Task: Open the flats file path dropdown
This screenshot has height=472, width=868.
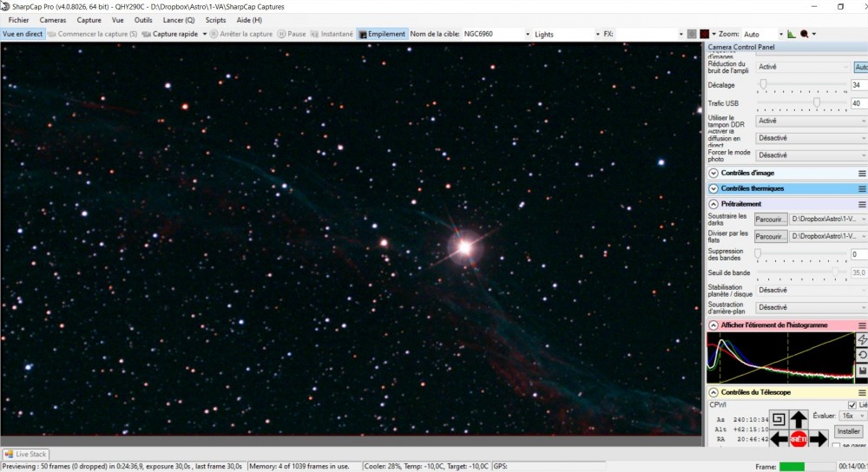Action: pyautogui.click(x=828, y=236)
